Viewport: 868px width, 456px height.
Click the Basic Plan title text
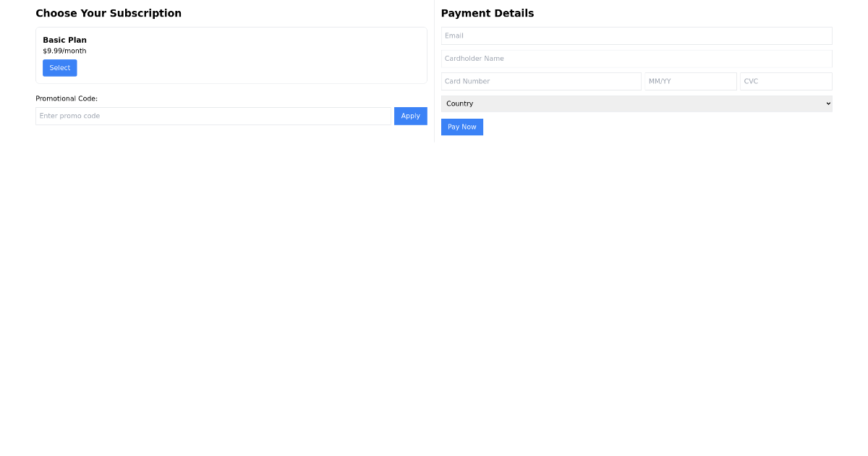click(64, 40)
